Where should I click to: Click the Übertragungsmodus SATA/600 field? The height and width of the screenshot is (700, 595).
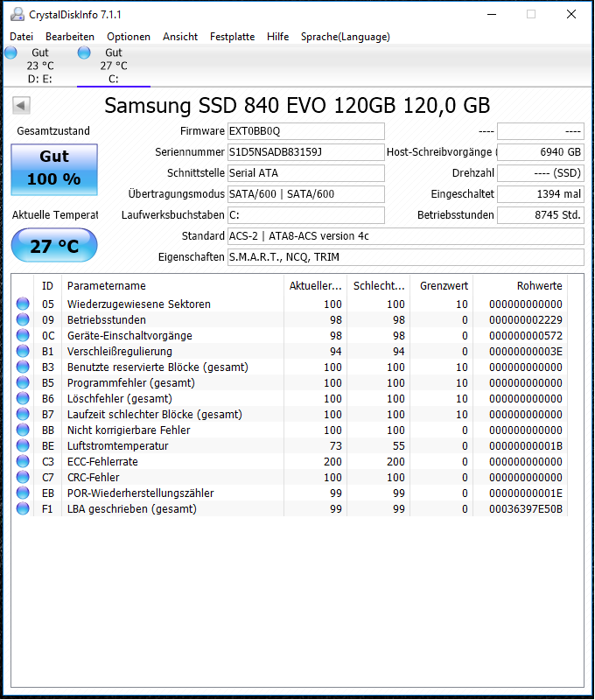pos(305,194)
